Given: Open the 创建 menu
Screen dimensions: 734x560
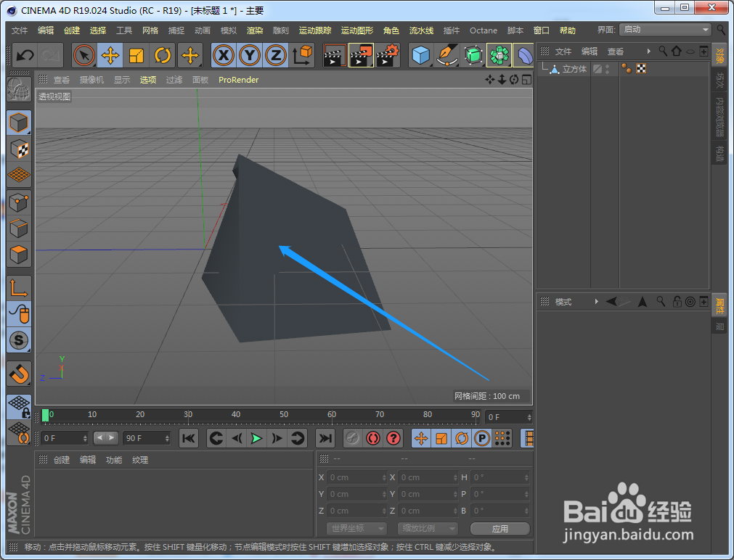Looking at the screenshot, I should pos(72,30).
